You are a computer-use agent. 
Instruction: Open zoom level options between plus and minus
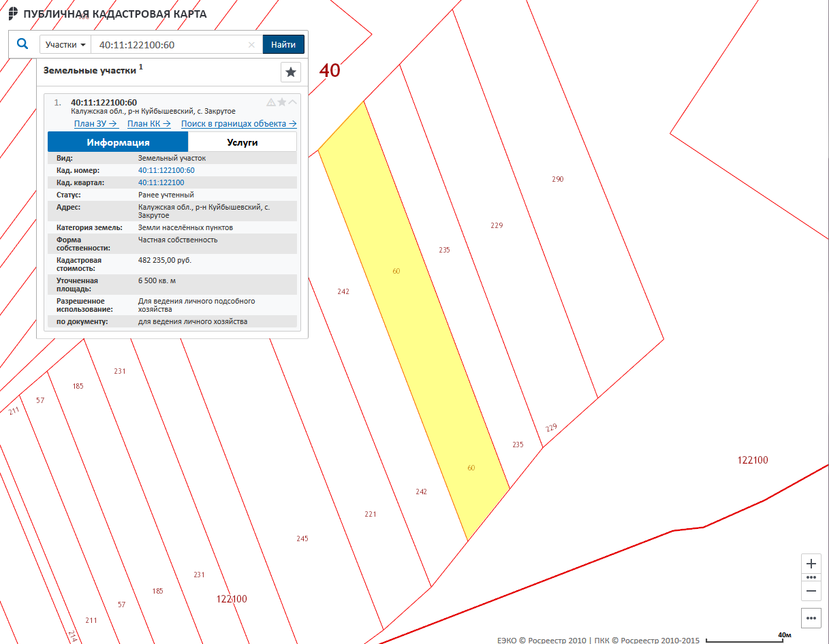click(811, 577)
